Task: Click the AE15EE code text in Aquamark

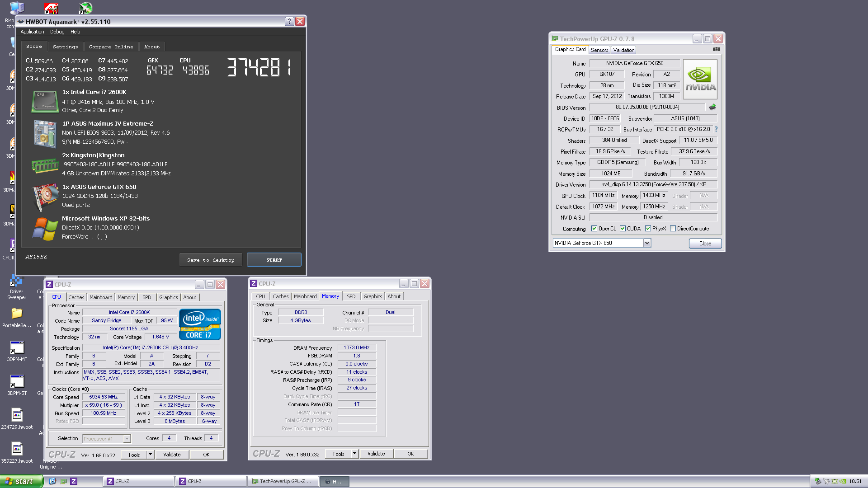Action: [x=36, y=257]
